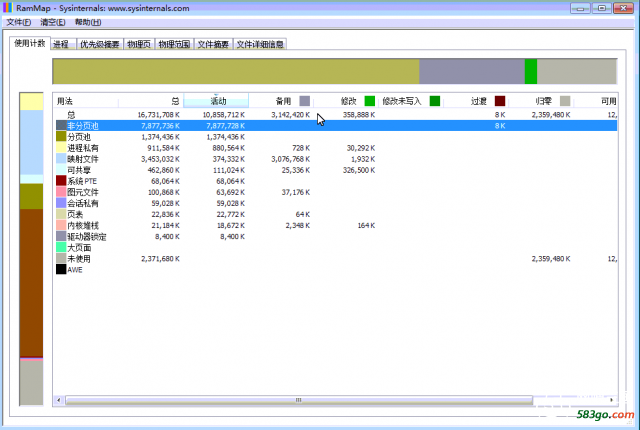The image size is (640, 430).
Task: Open the 清空(E) menu
Action: coord(54,22)
